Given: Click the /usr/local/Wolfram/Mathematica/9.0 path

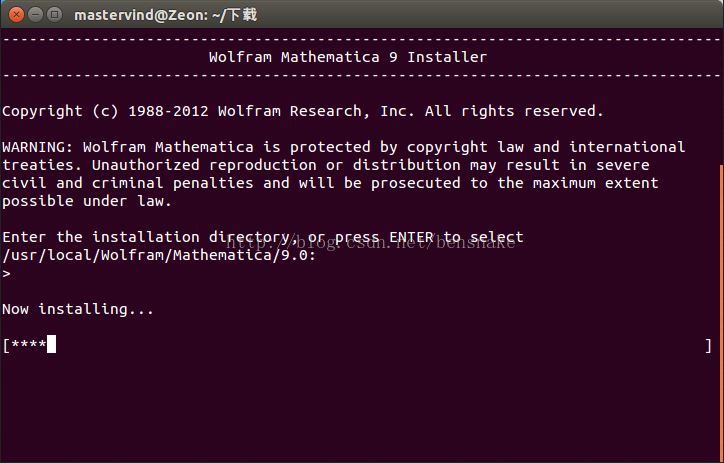Looking at the screenshot, I should click(x=159, y=255).
